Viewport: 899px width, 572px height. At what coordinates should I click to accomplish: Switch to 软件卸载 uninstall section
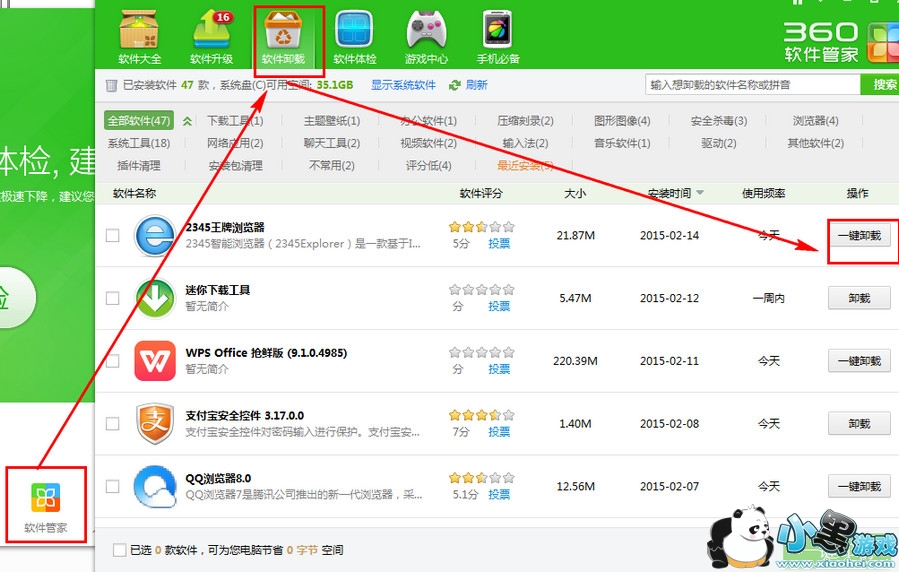point(283,37)
